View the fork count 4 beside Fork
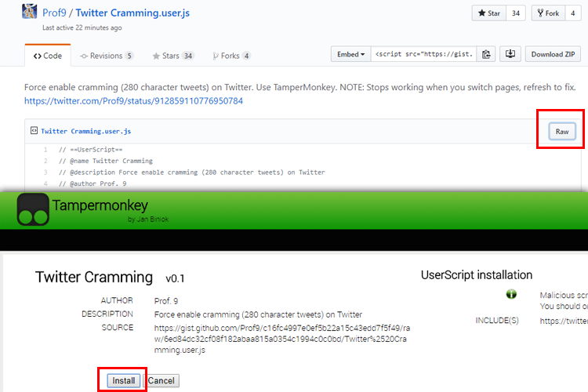588x392 pixels. [572, 13]
